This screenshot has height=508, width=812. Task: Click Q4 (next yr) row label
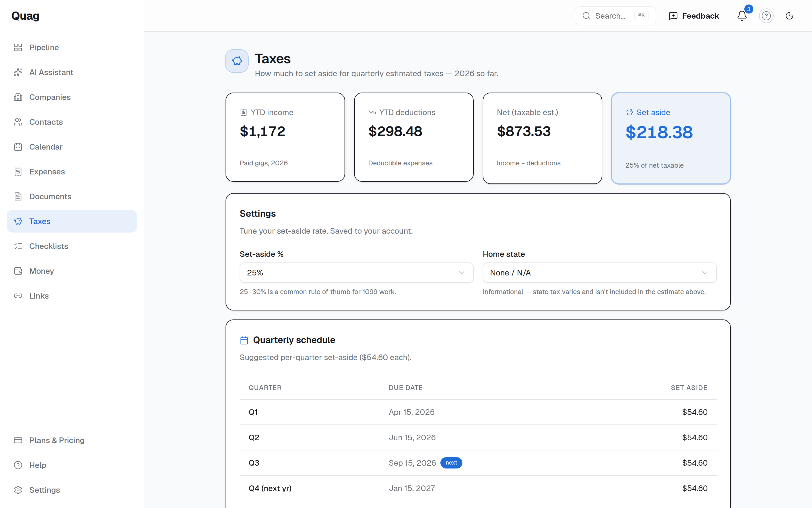pos(270,488)
